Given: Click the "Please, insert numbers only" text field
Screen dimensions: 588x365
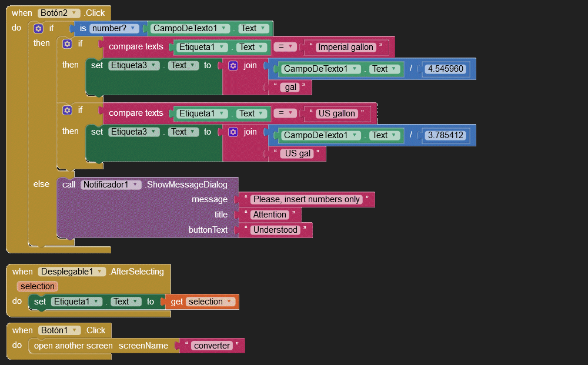Looking at the screenshot, I should tap(306, 199).
